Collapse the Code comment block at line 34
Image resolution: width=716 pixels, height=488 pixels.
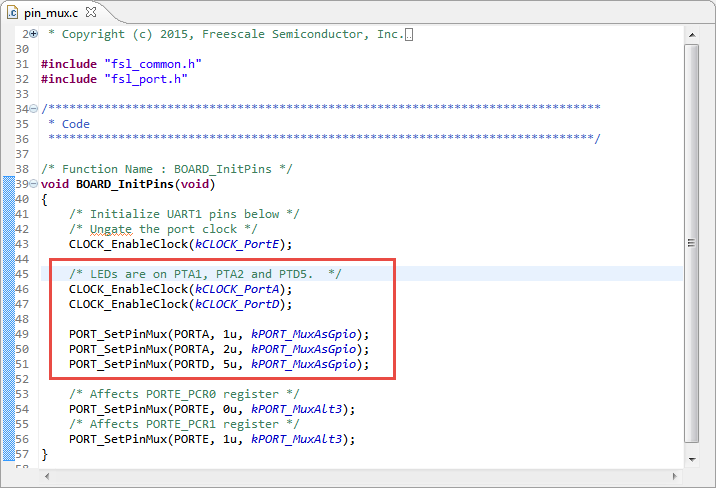(x=35, y=109)
